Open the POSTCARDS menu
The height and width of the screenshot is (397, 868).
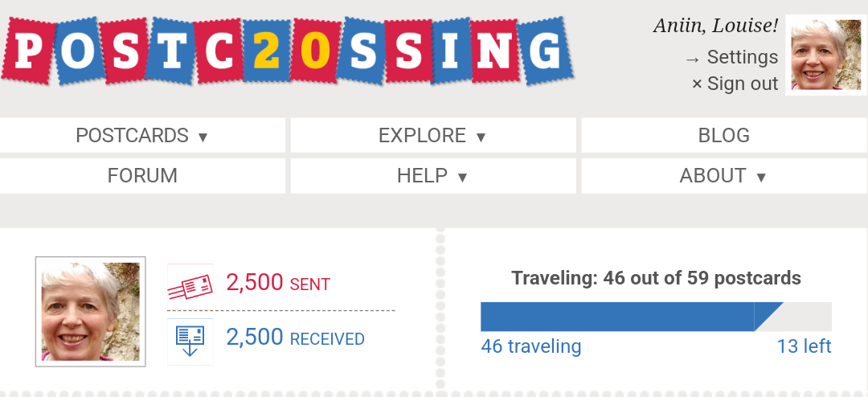click(x=142, y=135)
